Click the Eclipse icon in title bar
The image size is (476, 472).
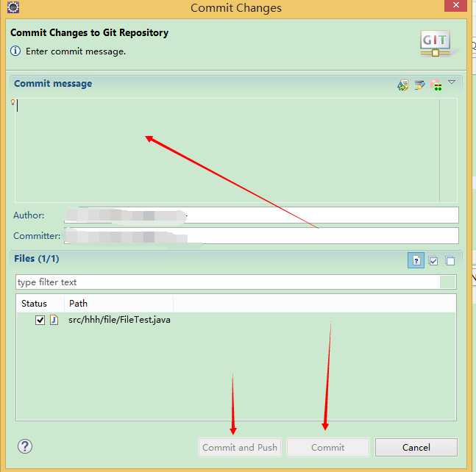13,7
